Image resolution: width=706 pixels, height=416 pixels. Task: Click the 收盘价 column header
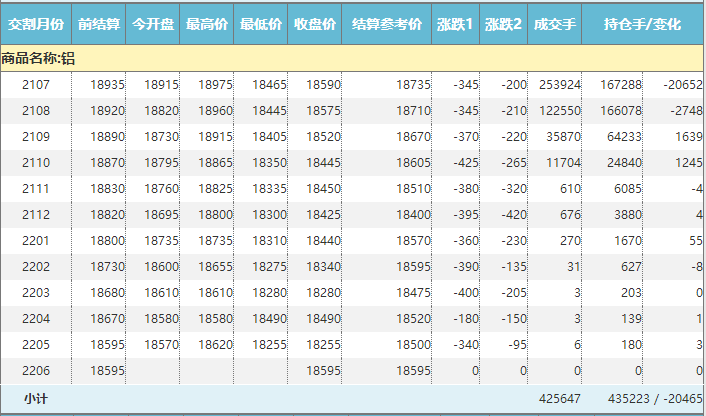315,23
